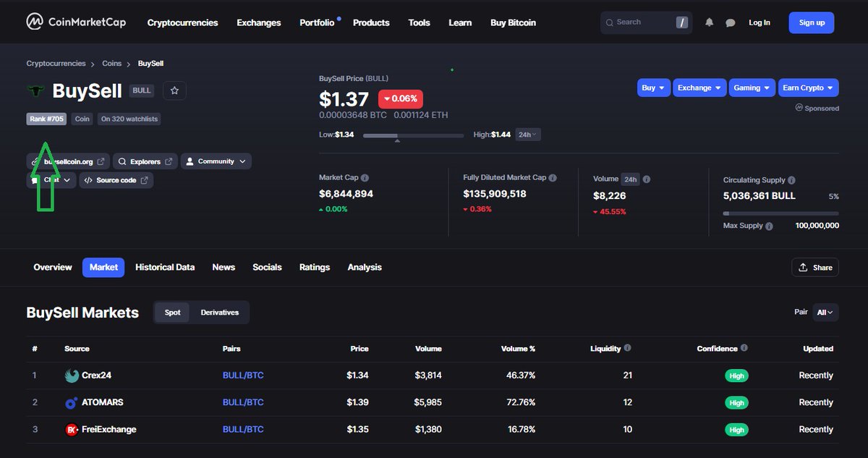This screenshot has width=868, height=458.
Task: Switch to the Historical Data tab
Action: (x=165, y=267)
